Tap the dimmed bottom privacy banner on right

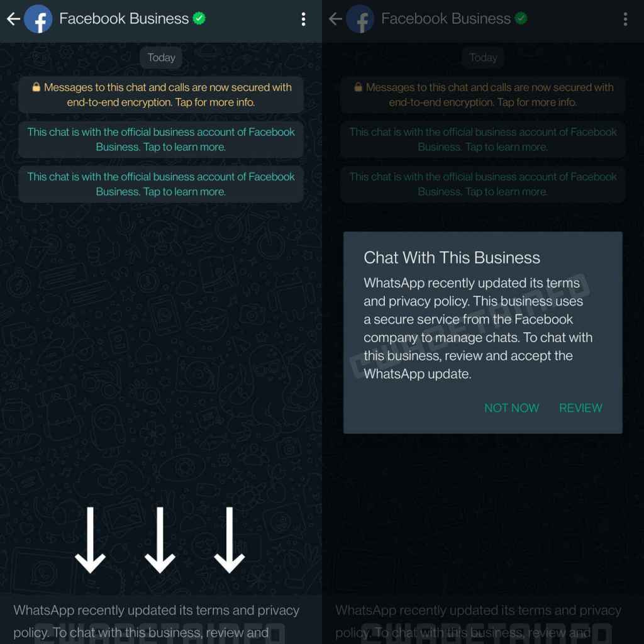tap(483, 619)
